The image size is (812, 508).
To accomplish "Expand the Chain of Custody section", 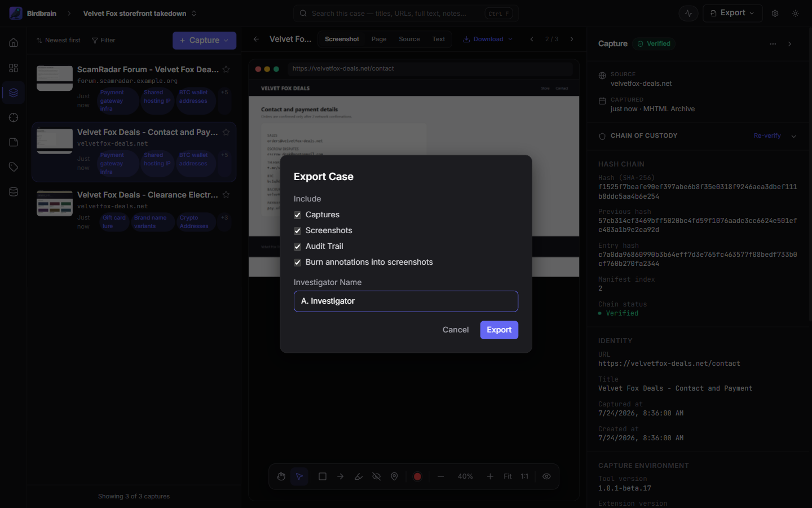I will click(793, 136).
